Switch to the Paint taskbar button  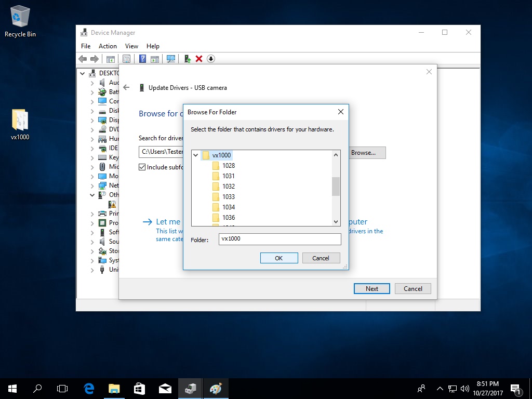216,389
